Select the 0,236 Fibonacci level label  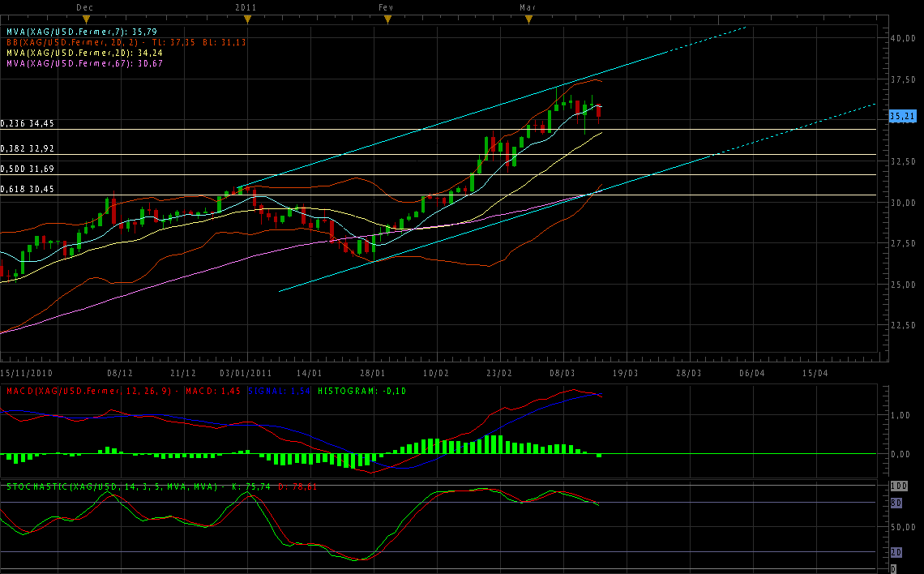[27, 124]
